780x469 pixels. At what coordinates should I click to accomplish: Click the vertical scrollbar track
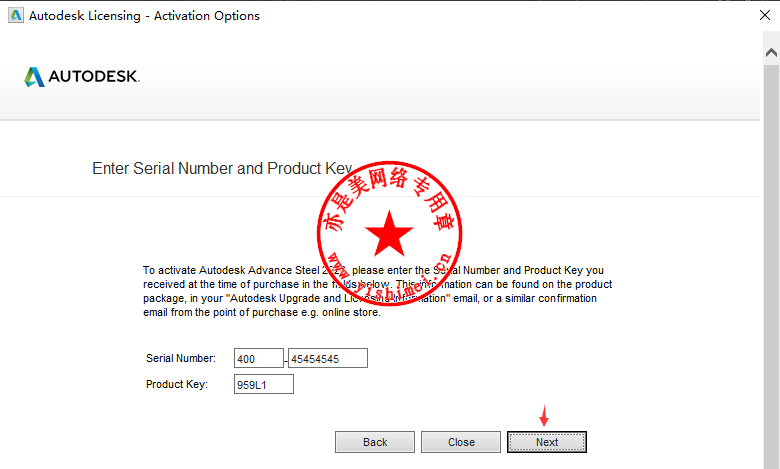click(x=771, y=266)
